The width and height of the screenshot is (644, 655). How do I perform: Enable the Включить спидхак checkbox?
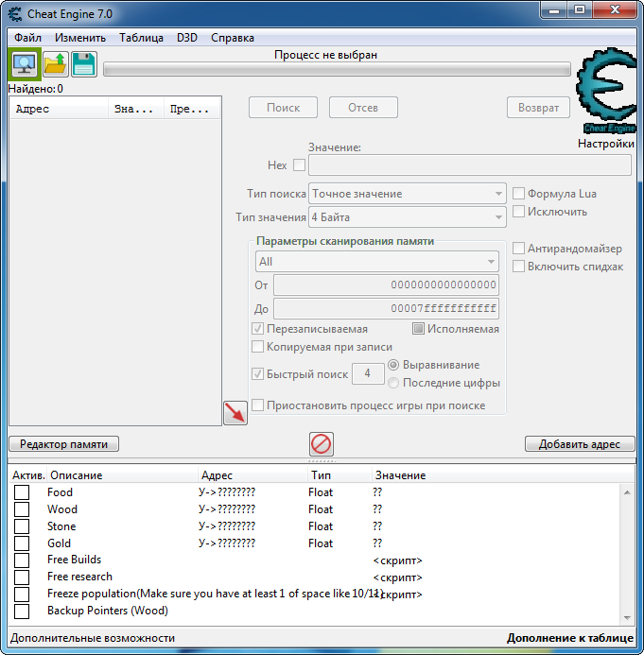pyautogui.click(x=518, y=267)
